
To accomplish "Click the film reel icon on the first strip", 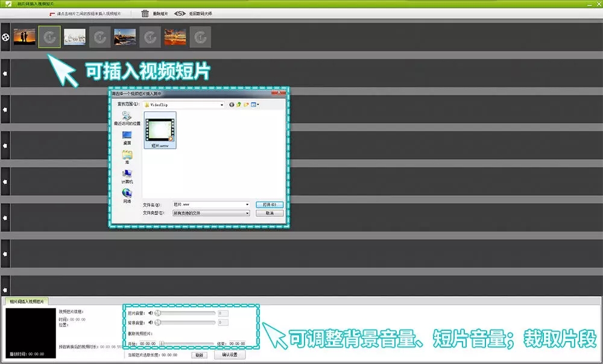I will [x=5, y=37].
